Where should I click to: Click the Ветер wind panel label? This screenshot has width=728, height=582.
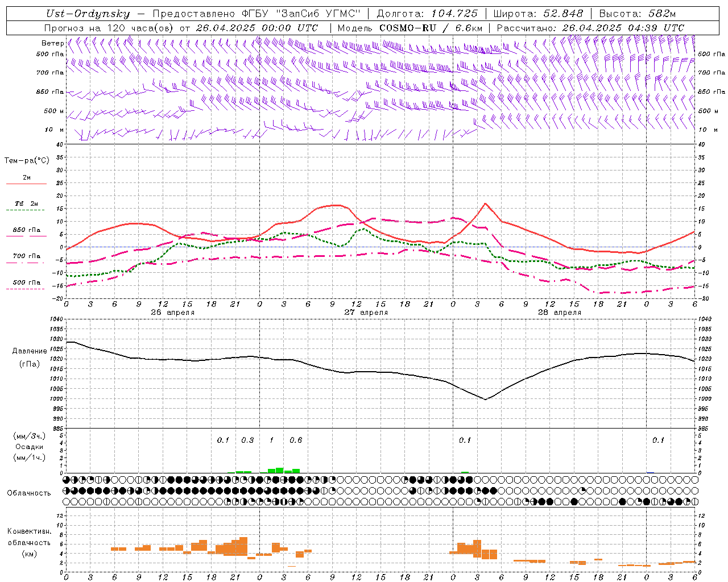pyautogui.click(x=52, y=43)
